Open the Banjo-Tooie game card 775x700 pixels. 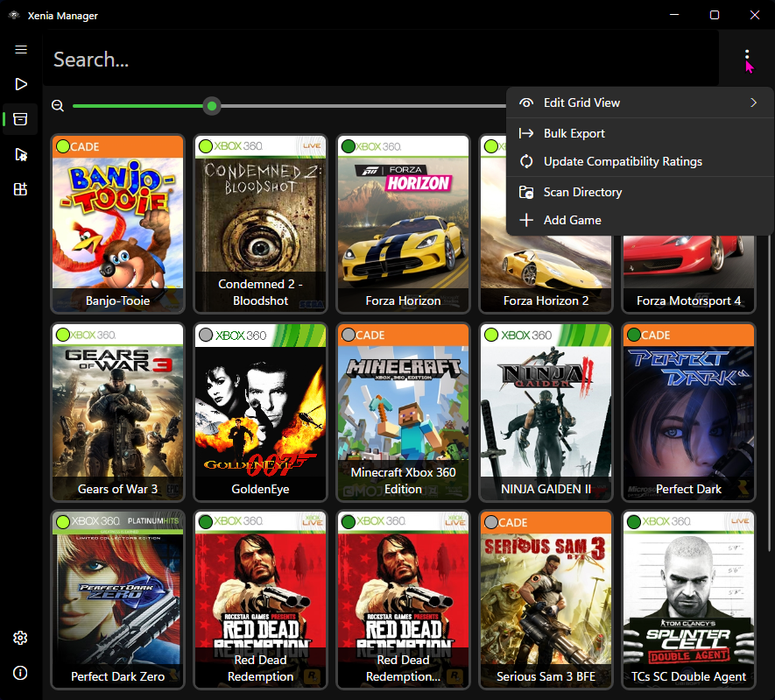point(117,224)
